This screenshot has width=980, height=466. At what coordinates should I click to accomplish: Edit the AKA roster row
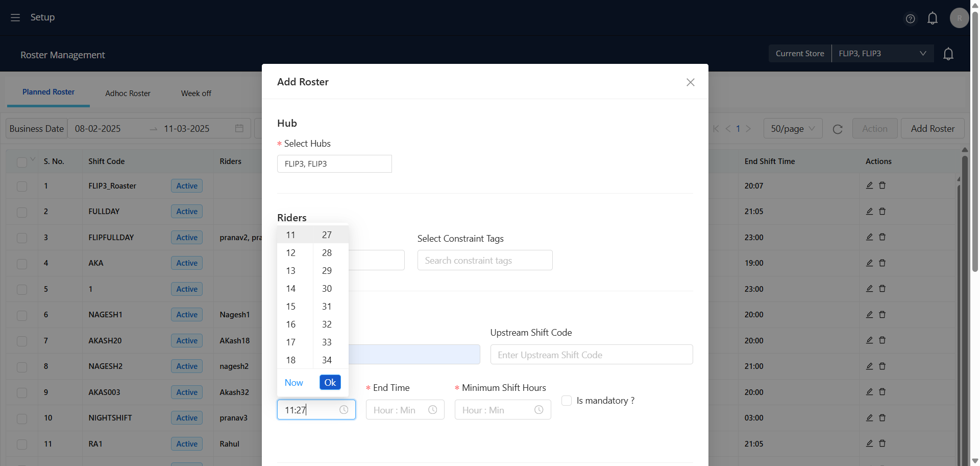[869, 263]
